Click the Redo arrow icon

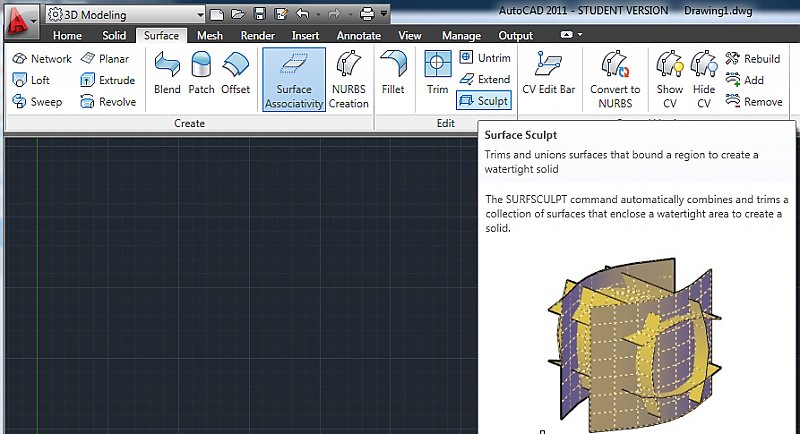click(x=334, y=14)
